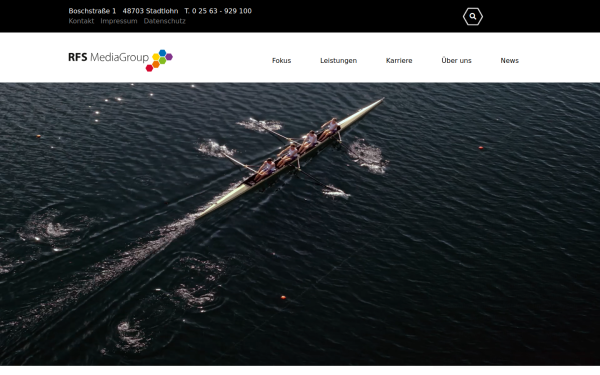Open the Leistungen menu item
Viewport: 600px width, 375px height.
tap(339, 60)
